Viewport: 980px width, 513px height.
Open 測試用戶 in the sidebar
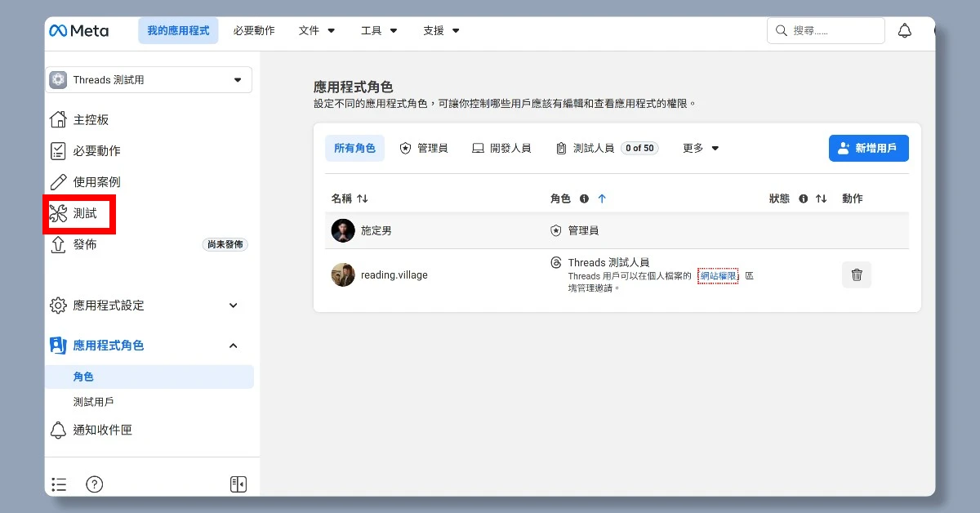coord(93,402)
